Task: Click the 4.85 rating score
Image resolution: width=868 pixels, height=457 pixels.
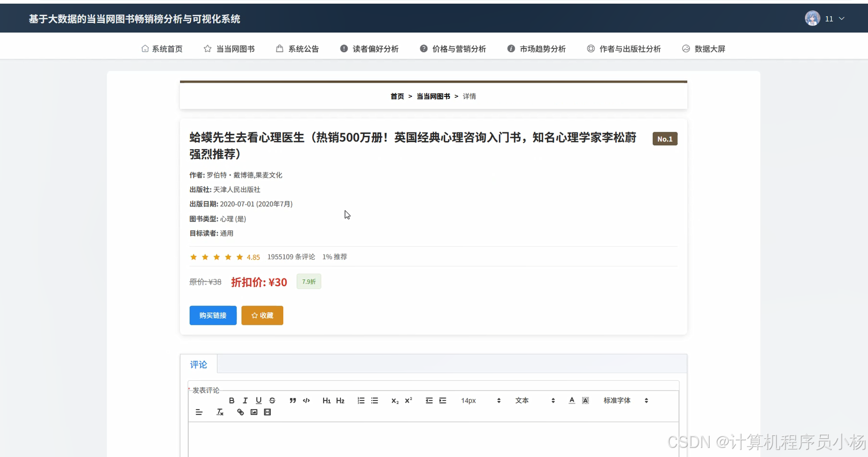Action: (253, 257)
